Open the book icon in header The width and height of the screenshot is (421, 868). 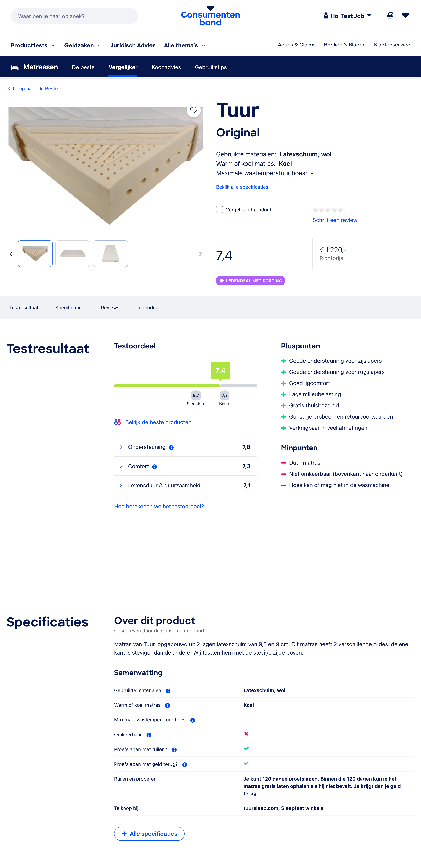(390, 16)
